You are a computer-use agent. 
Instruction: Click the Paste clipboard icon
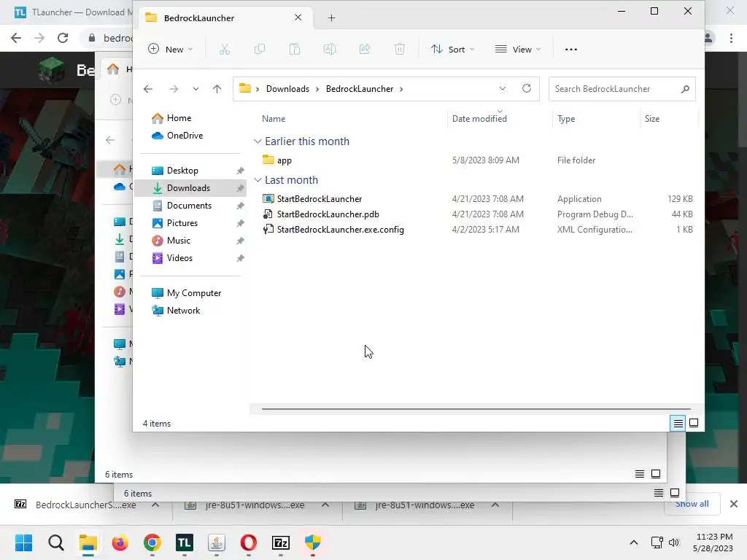(x=295, y=49)
